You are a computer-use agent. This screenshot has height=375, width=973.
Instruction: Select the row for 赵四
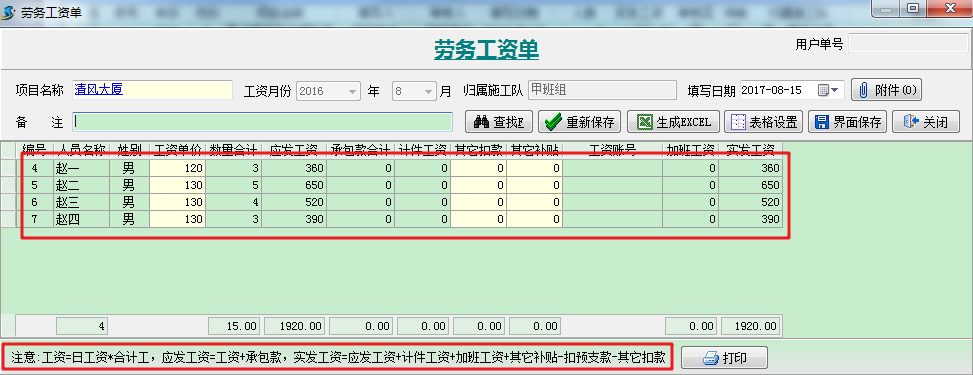400,219
